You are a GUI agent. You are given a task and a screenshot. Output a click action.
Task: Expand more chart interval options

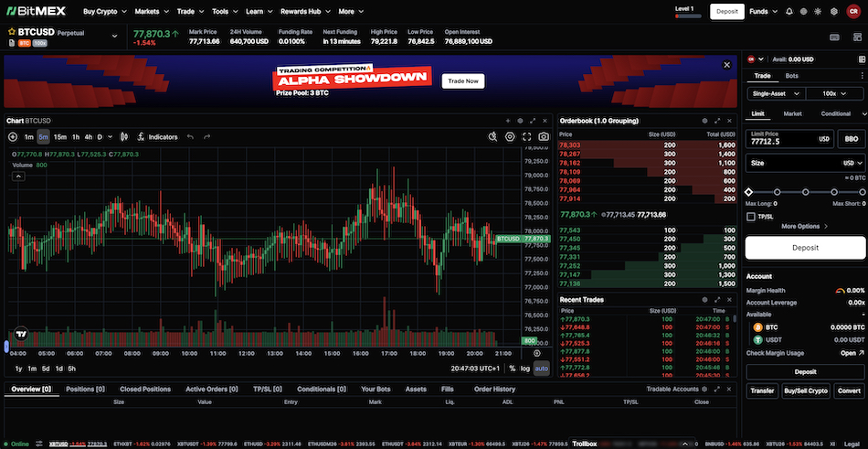[111, 137]
